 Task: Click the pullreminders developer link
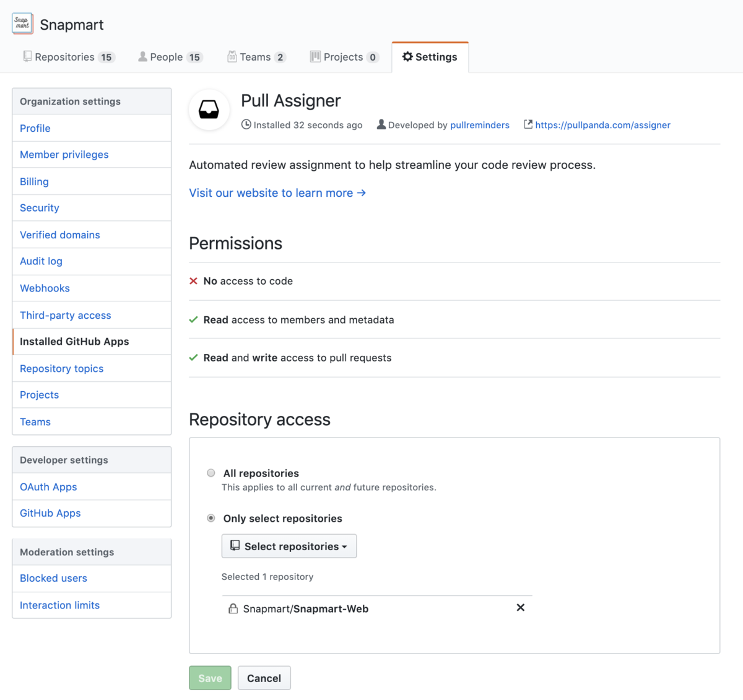coord(480,125)
